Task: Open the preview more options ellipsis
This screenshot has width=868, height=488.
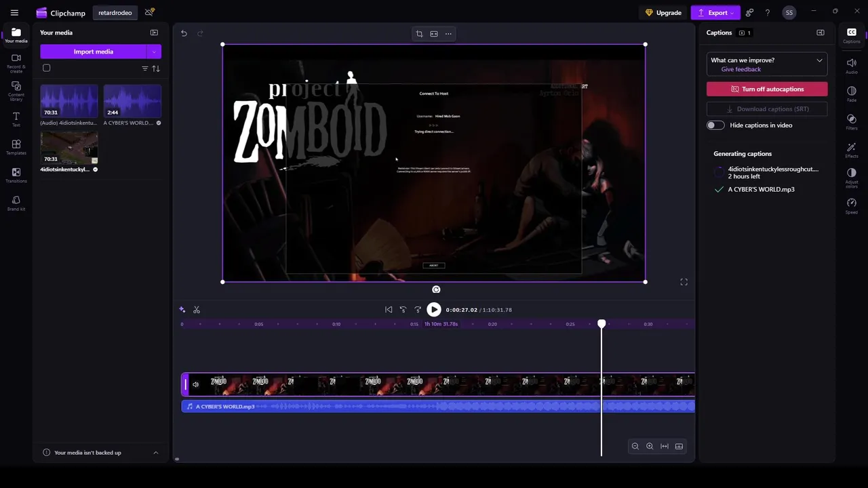Action: (x=448, y=34)
